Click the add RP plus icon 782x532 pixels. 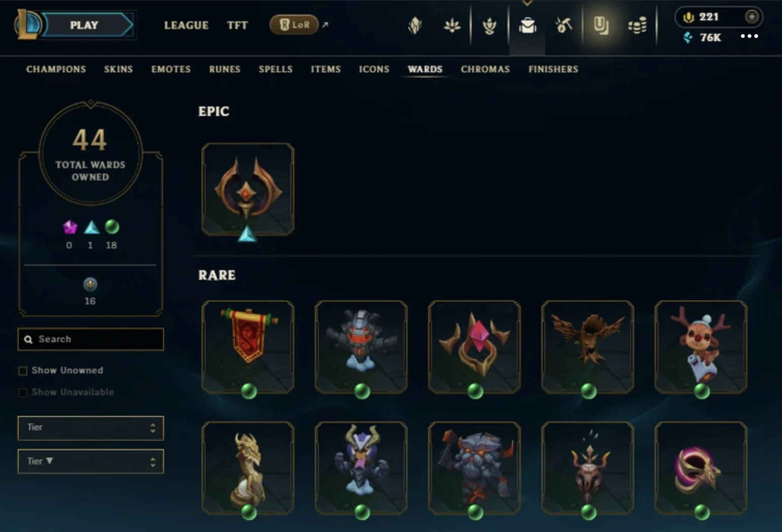pos(752,17)
